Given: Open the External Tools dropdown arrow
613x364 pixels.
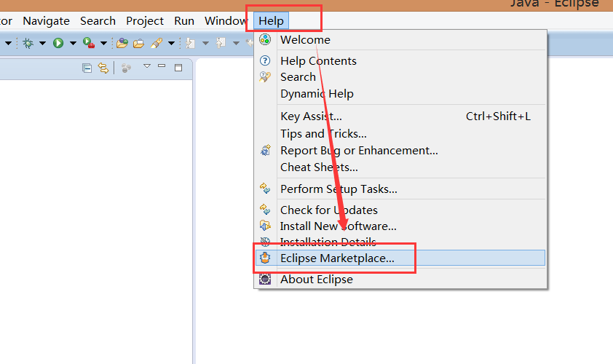Looking at the screenshot, I should click(x=103, y=44).
